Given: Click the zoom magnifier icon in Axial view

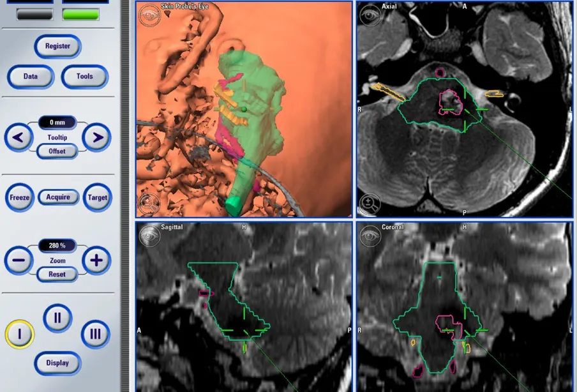Looking at the screenshot, I should click(x=371, y=202).
